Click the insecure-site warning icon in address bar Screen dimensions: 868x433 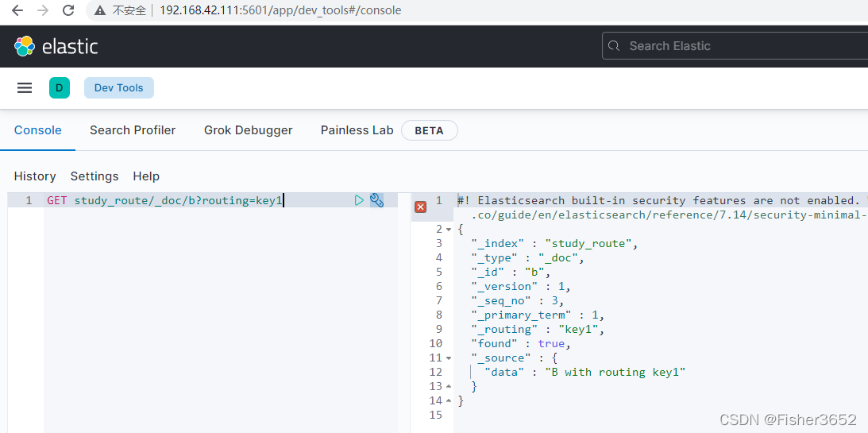(99, 10)
